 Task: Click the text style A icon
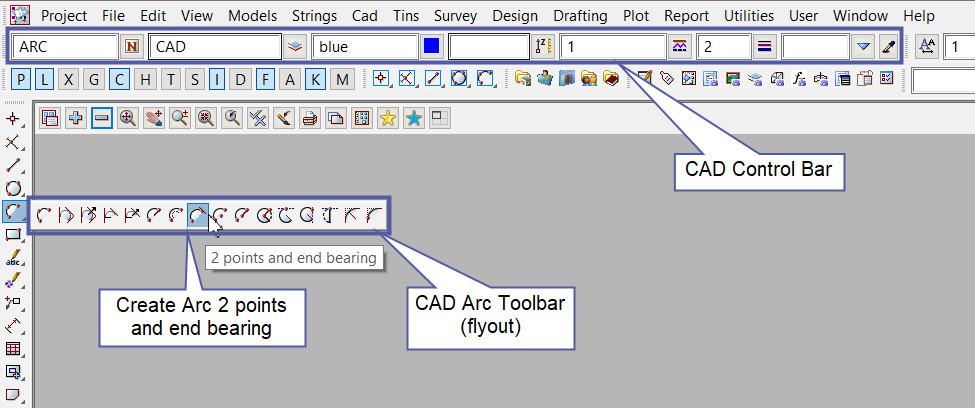coord(928,47)
